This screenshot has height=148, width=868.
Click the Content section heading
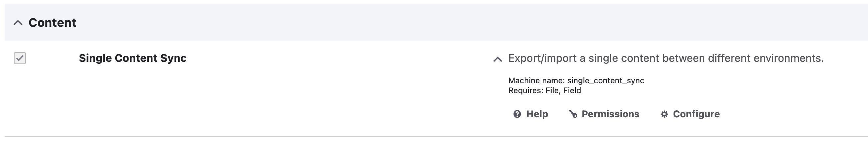coord(52,23)
